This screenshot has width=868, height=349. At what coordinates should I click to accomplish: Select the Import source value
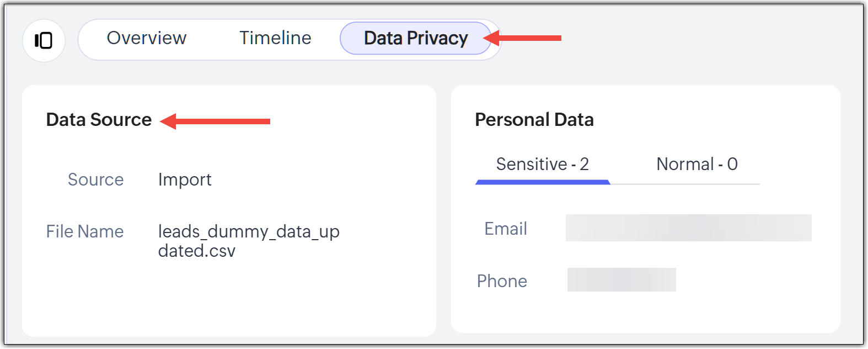click(x=185, y=179)
